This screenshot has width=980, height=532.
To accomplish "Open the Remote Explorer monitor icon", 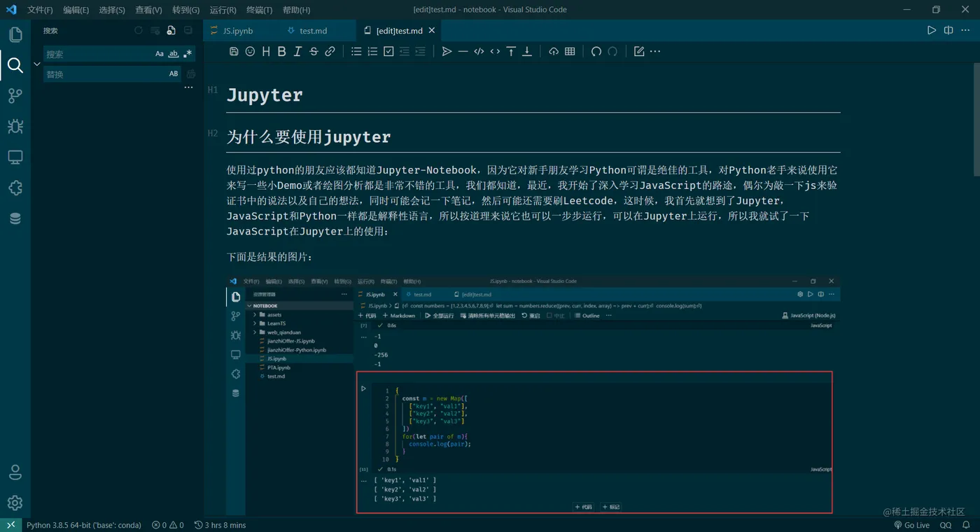I will pyautogui.click(x=15, y=157).
